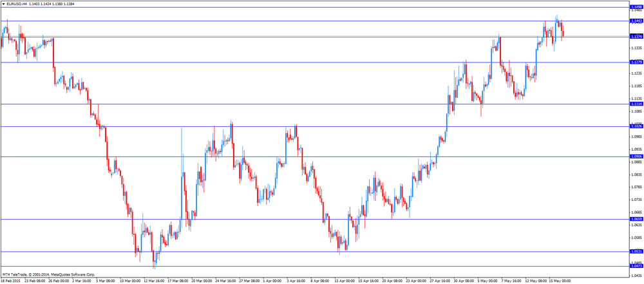Viewport: 644px width, 284px height.
Task: Click the 1.0435 price scale value
Action: click(637, 276)
